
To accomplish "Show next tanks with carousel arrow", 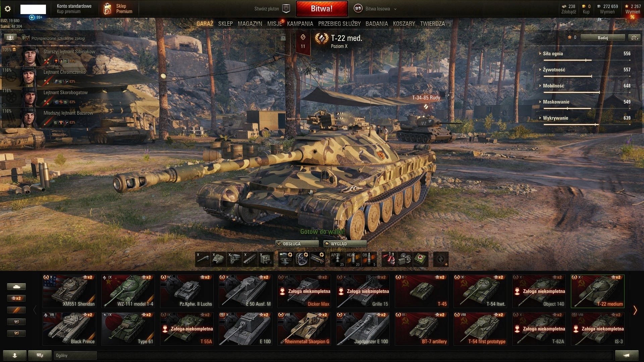I will tap(635, 310).
